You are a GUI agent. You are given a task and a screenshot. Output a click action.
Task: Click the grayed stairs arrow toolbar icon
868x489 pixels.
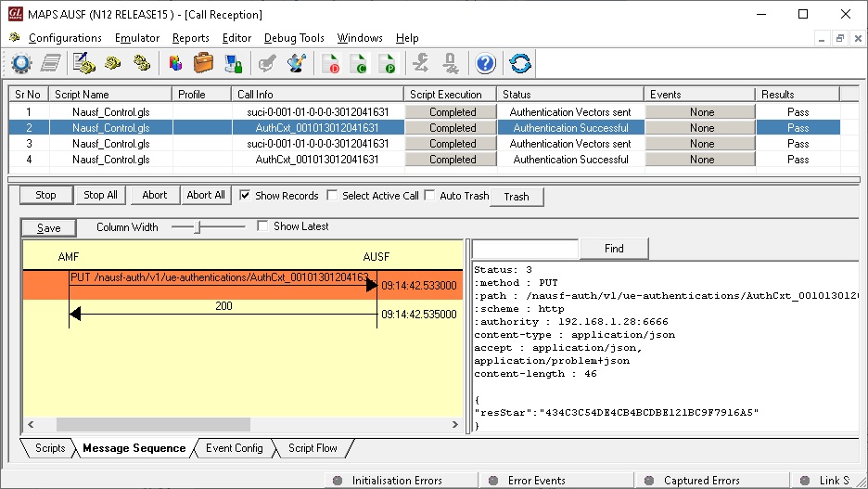[421, 63]
